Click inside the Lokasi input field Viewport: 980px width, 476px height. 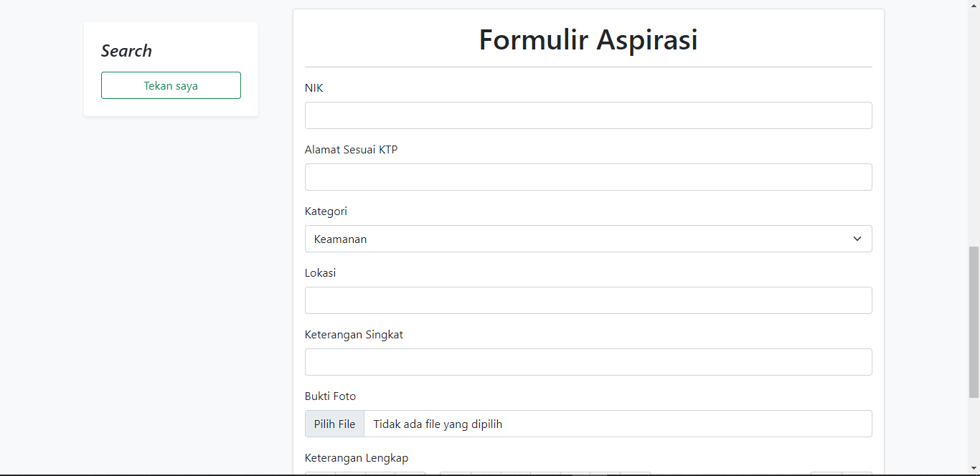click(588, 300)
